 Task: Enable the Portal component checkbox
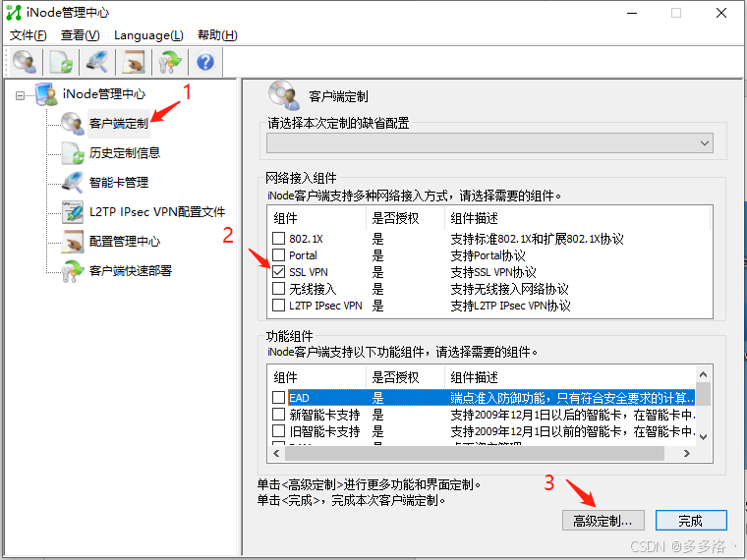pyautogui.click(x=279, y=254)
